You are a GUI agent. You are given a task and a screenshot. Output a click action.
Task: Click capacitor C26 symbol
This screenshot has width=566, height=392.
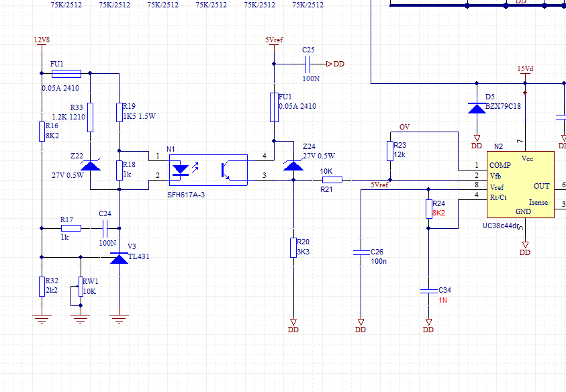click(x=361, y=252)
